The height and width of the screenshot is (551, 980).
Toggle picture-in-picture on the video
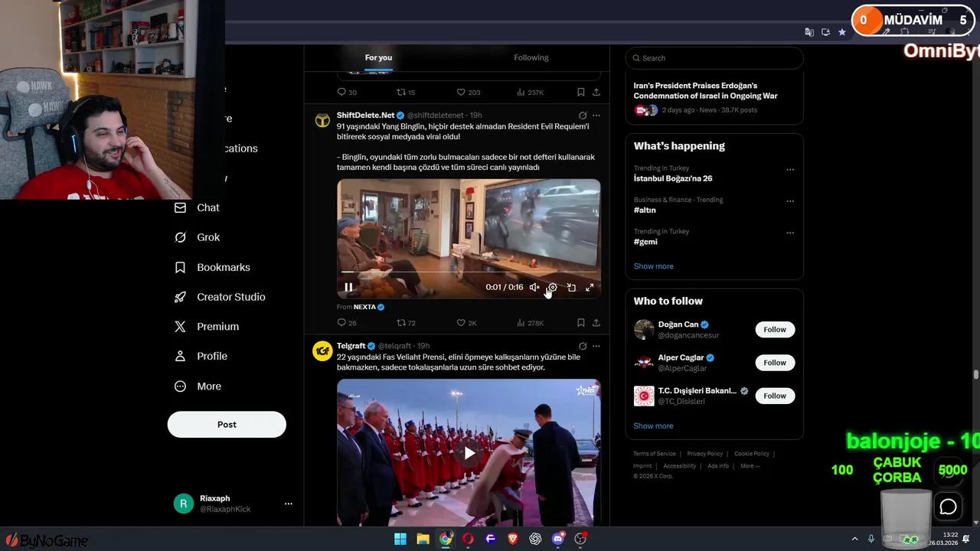[x=571, y=288]
